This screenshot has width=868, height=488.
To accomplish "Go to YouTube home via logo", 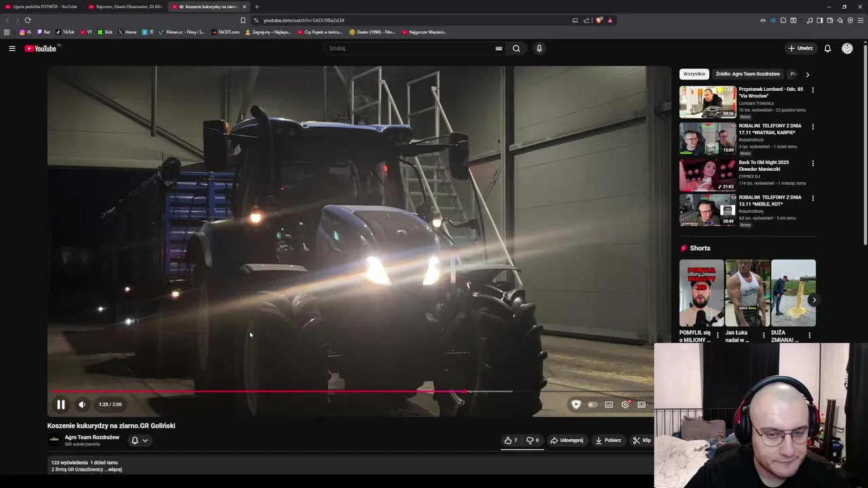I will coord(41,48).
